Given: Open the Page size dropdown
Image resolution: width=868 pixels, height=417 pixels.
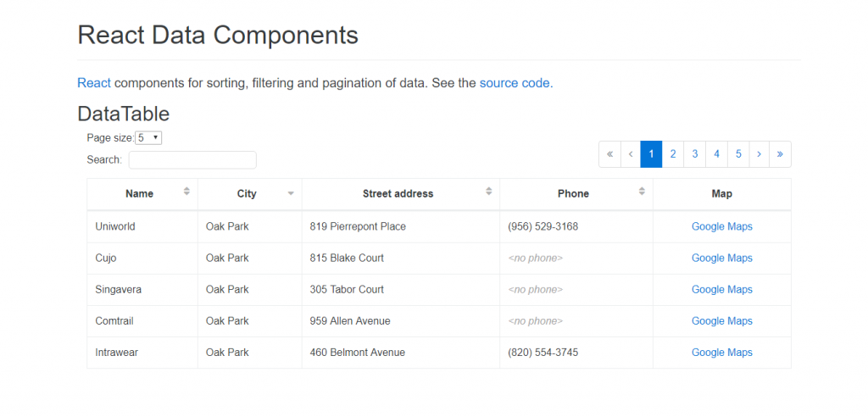Looking at the screenshot, I should pyautogui.click(x=148, y=138).
